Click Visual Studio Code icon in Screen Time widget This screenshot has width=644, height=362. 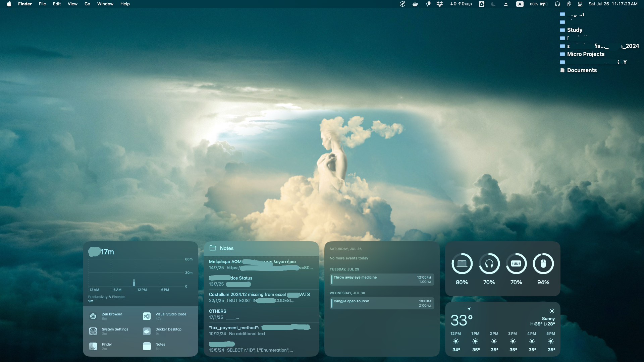147,316
